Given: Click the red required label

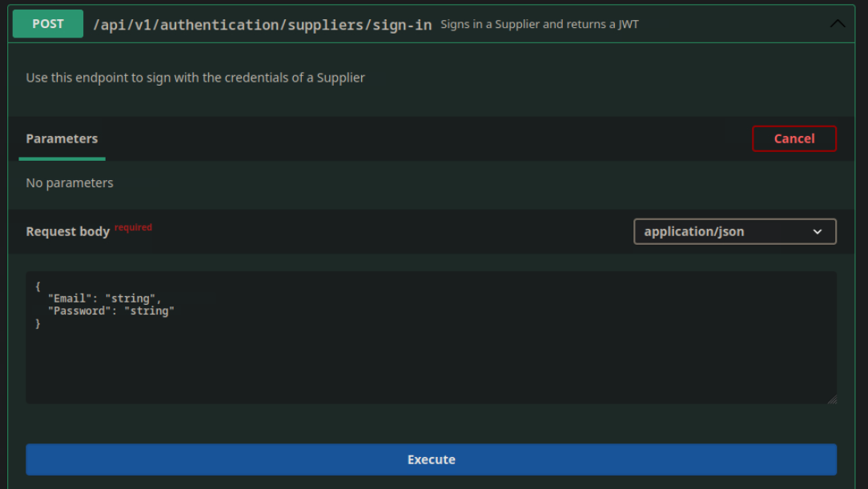Looking at the screenshot, I should [133, 226].
